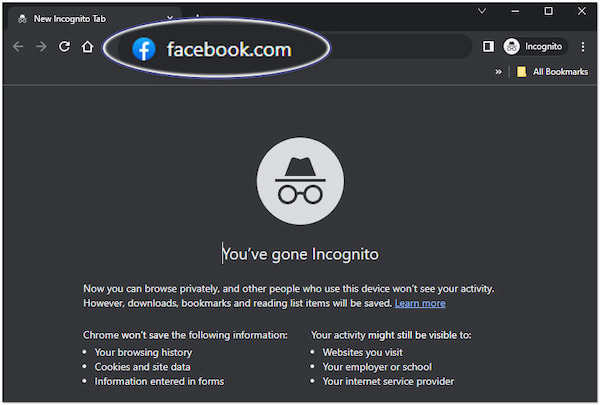Reload the current page

point(65,47)
